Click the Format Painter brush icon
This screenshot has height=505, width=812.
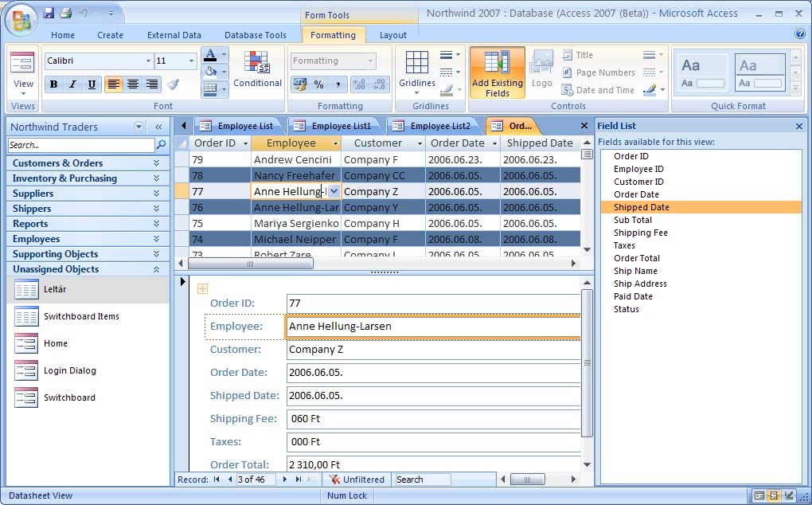point(174,84)
